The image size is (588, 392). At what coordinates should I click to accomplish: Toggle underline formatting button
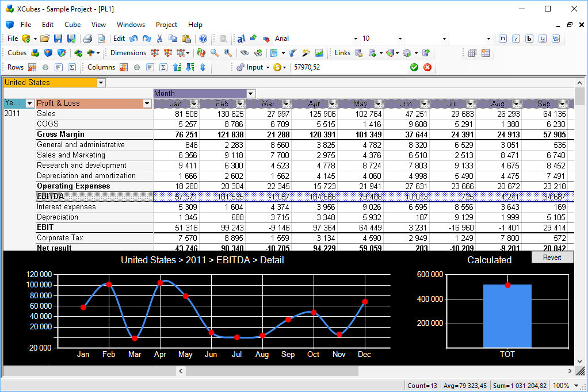pyautogui.click(x=542, y=39)
